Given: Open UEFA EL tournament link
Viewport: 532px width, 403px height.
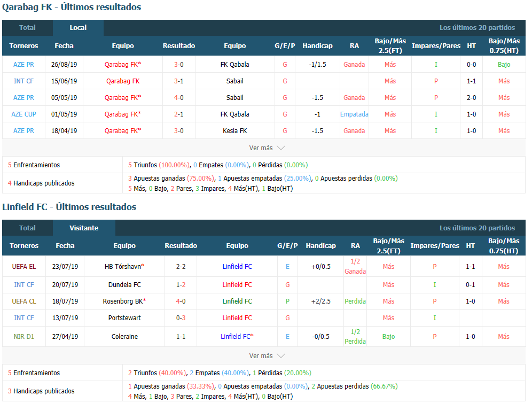Looking at the screenshot, I should tap(24, 267).
